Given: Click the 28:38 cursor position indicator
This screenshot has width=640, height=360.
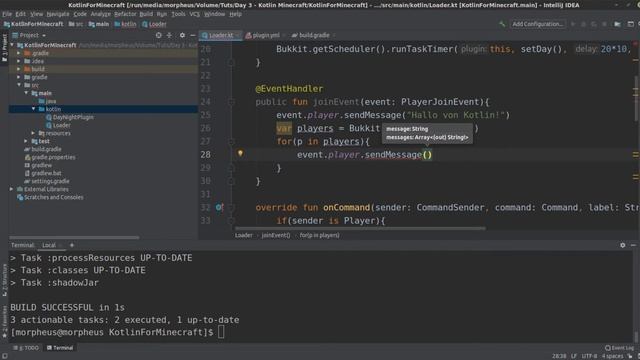Looking at the screenshot, I should tap(559, 356).
